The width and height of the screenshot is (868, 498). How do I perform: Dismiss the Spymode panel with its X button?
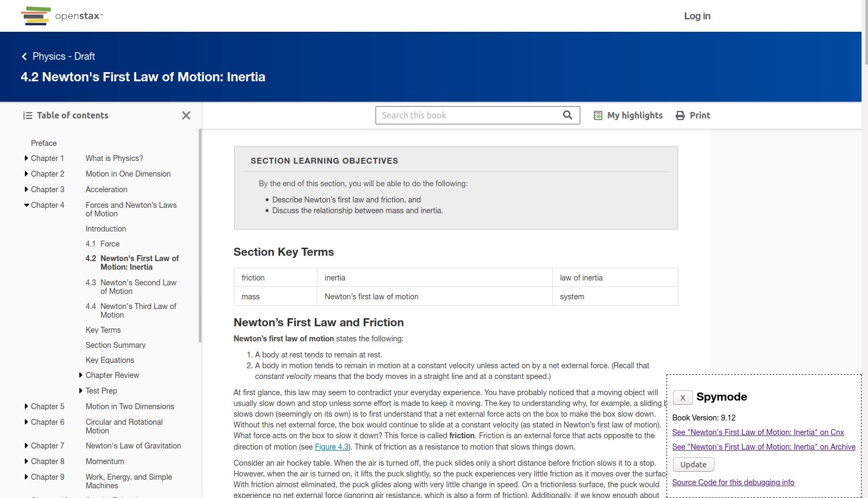tap(682, 397)
